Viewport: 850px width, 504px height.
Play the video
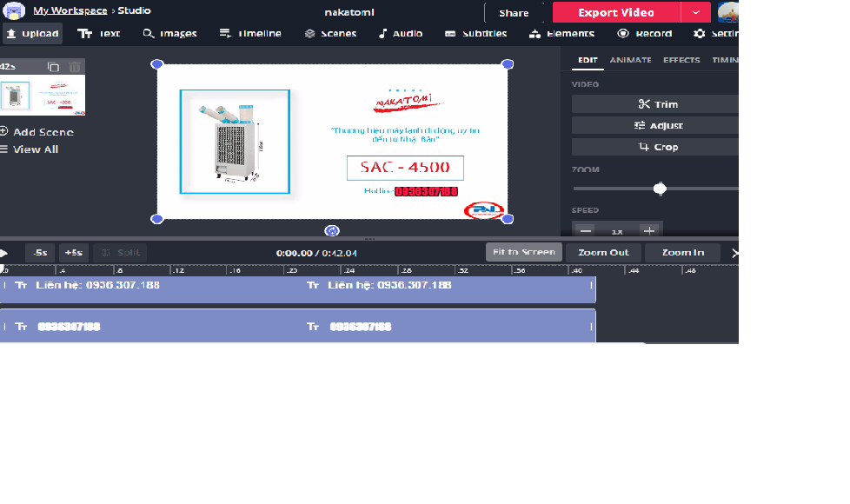(3, 253)
